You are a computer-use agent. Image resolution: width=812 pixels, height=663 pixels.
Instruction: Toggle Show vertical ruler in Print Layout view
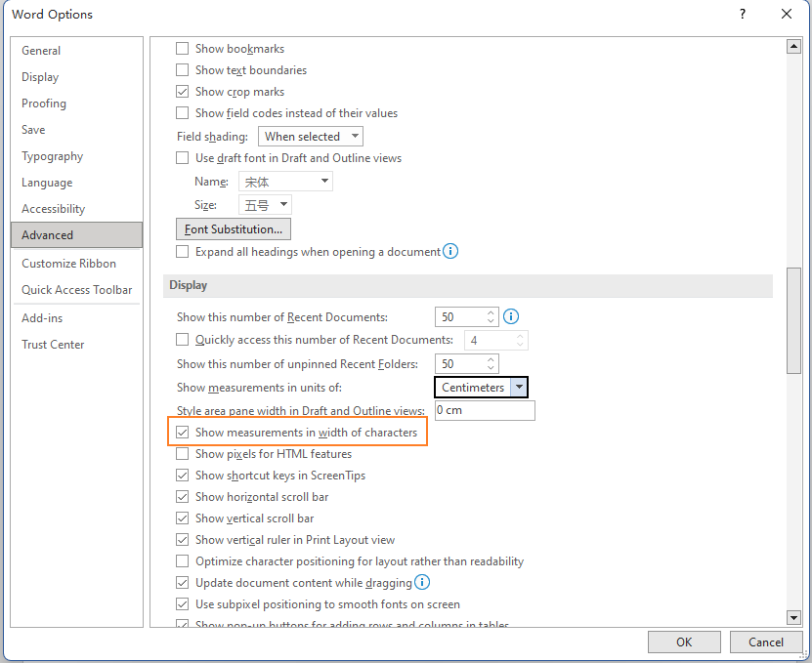[183, 540]
